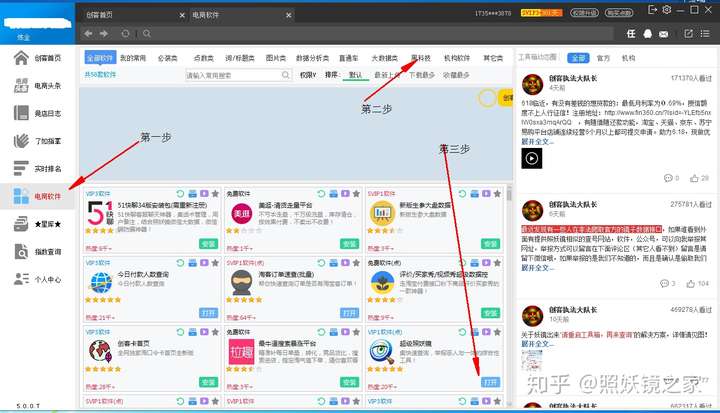Click the 超级照妖镜 eye thumbnail

click(x=382, y=351)
